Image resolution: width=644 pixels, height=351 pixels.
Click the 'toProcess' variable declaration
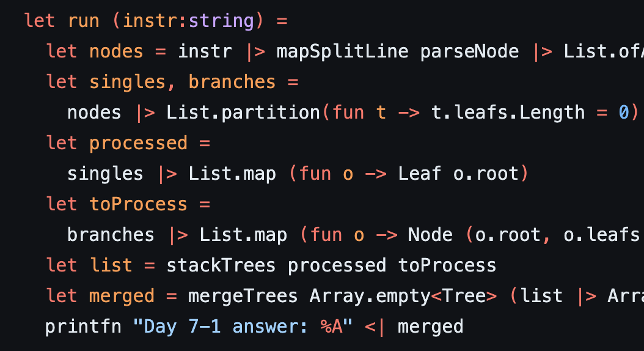[139, 204]
